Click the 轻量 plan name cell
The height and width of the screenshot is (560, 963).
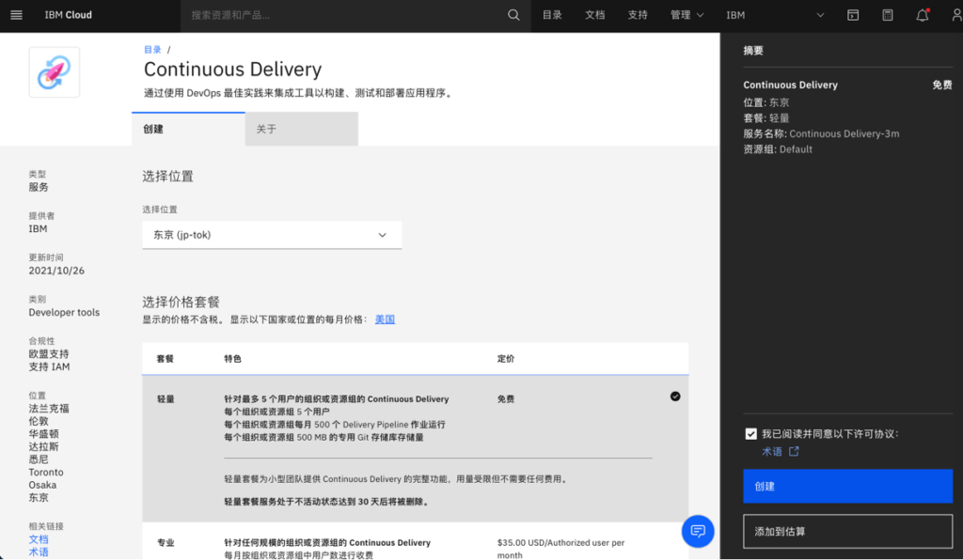[166, 399]
